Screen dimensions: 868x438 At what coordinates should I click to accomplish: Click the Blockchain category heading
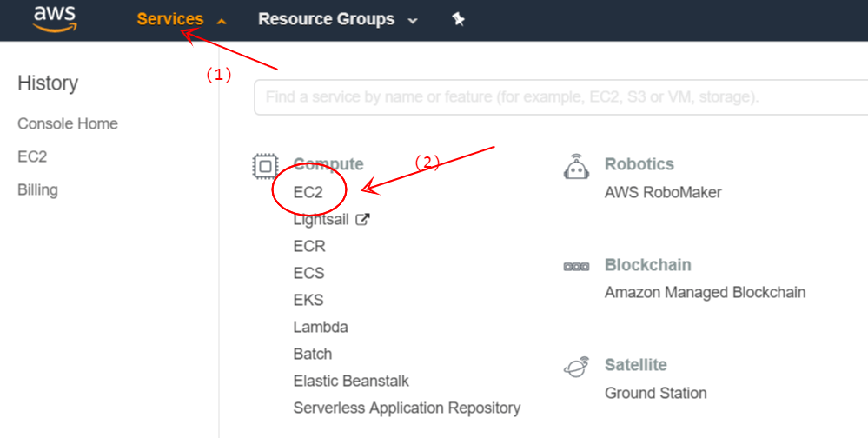[647, 265]
